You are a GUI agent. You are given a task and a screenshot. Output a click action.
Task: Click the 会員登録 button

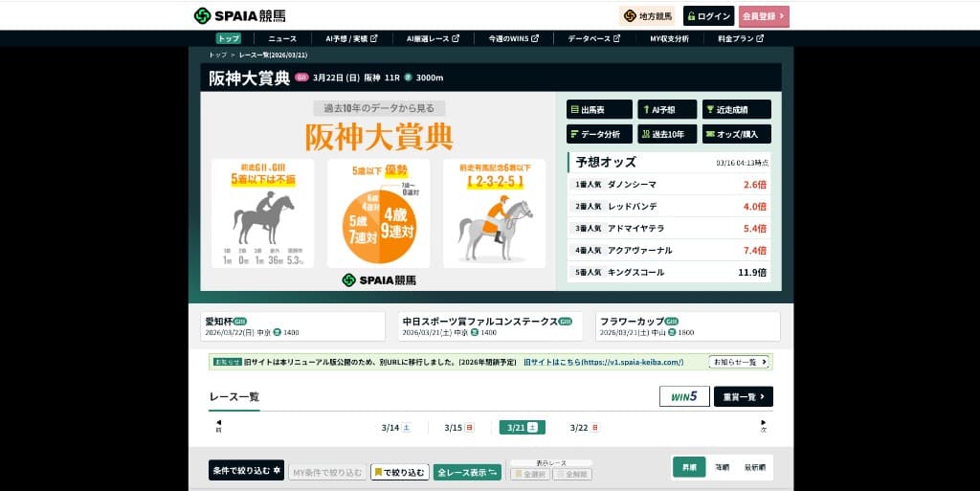[764, 16]
